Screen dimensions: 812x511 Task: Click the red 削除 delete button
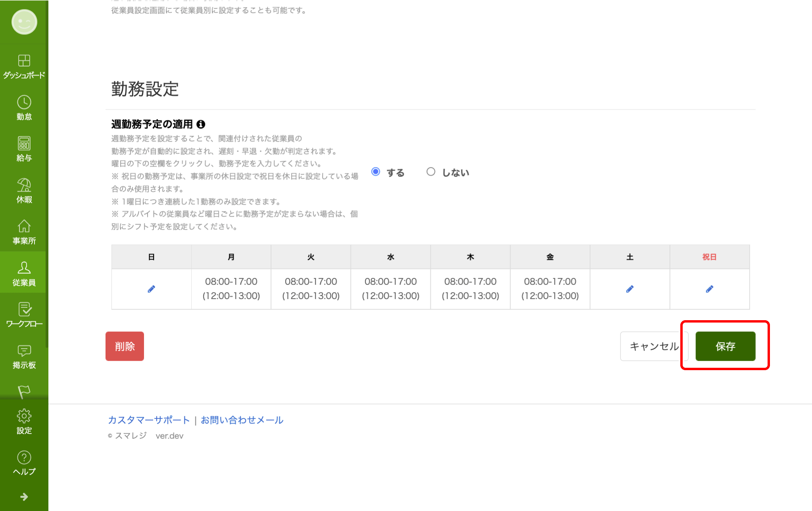pos(125,346)
